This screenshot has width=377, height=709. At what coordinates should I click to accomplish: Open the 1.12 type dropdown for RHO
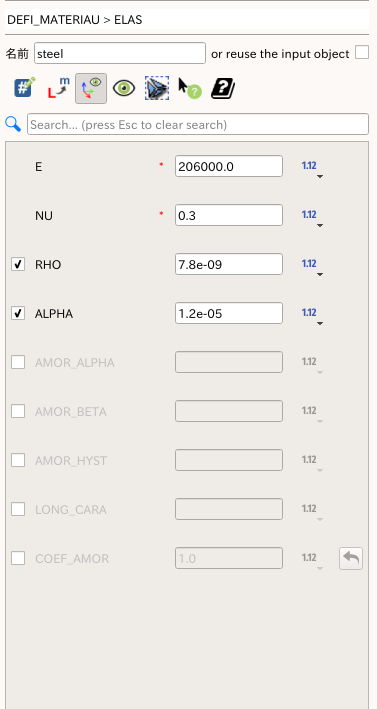pos(312,266)
